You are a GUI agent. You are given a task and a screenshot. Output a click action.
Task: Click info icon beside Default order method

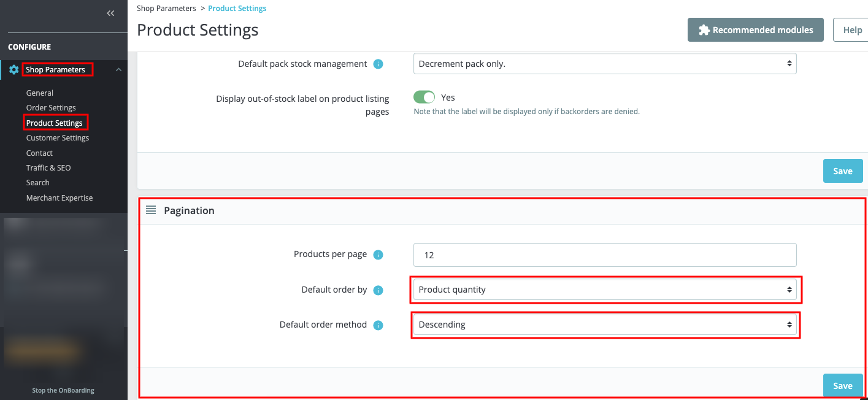click(x=378, y=325)
